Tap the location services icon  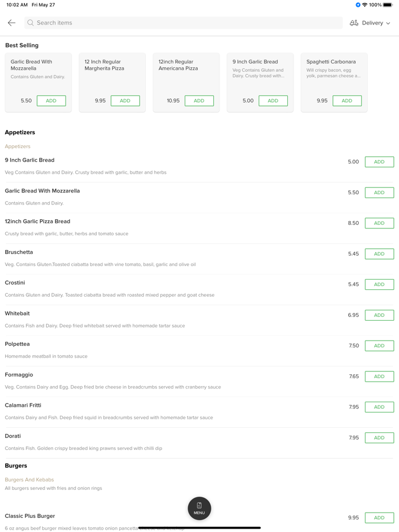(x=358, y=5)
